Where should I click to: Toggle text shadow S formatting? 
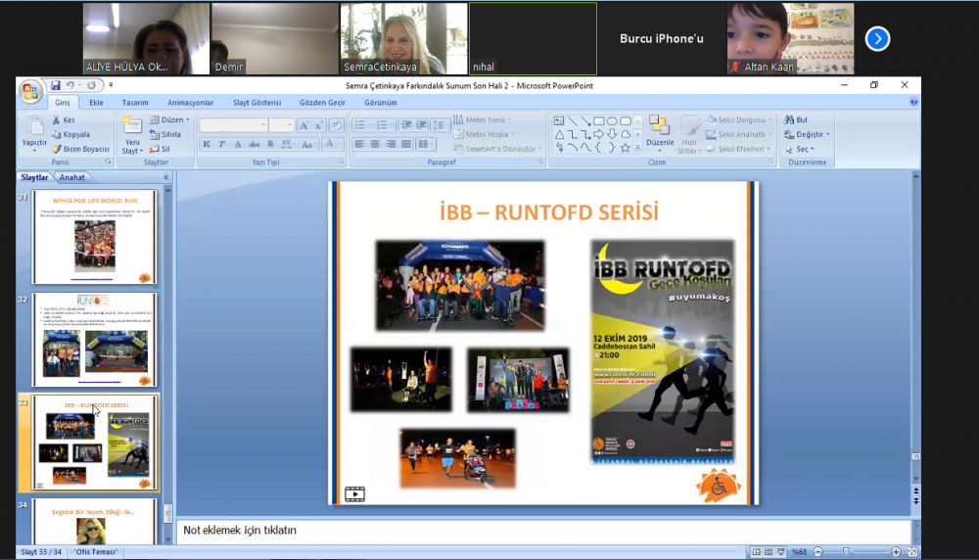point(270,144)
